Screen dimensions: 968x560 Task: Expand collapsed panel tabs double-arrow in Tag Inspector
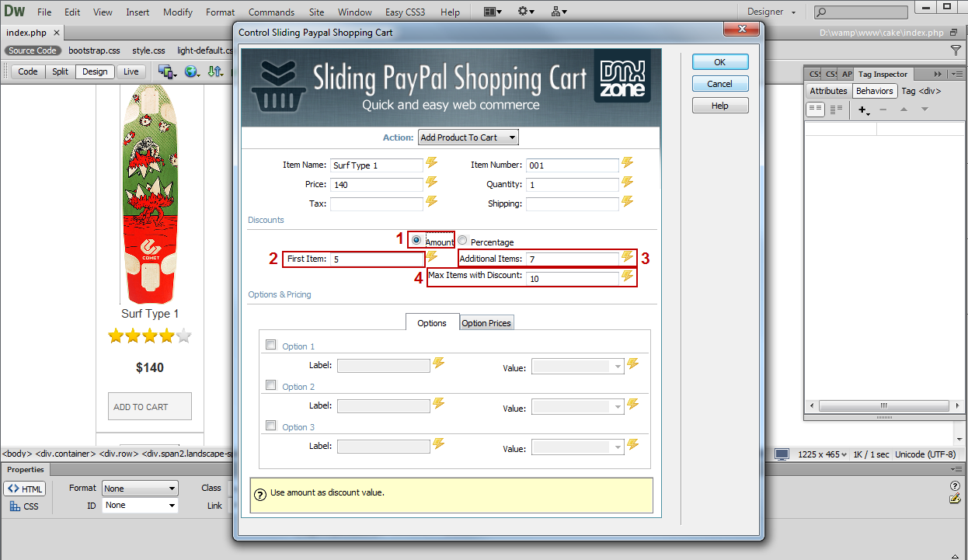coord(938,74)
